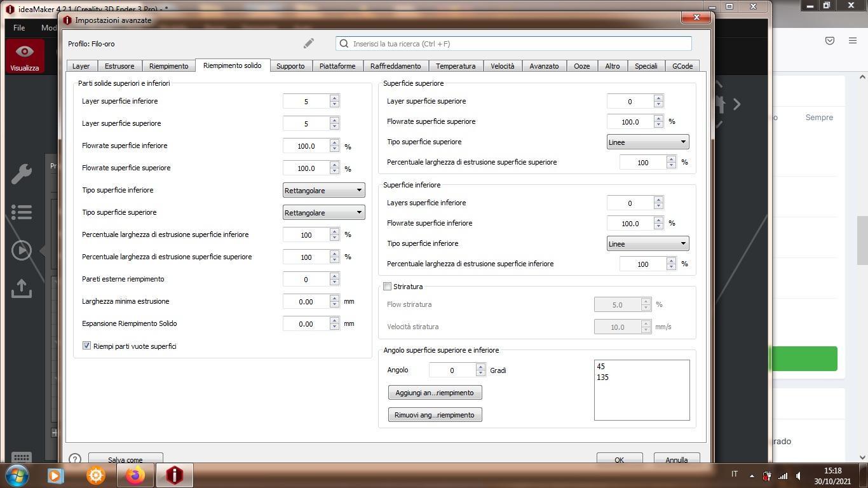Image resolution: width=868 pixels, height=488 pixels.
Task: Click the play circle icon in sidebar
Action: [22, 250]
